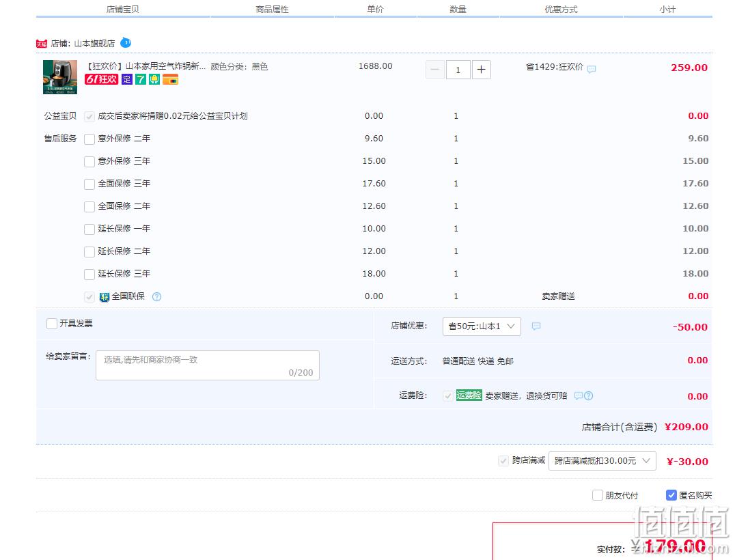Image resolution: width=735 pixels, height=560 pixels.
Task: Click the 省1429:狂欢价 discount text
Action: pos(555,67)
